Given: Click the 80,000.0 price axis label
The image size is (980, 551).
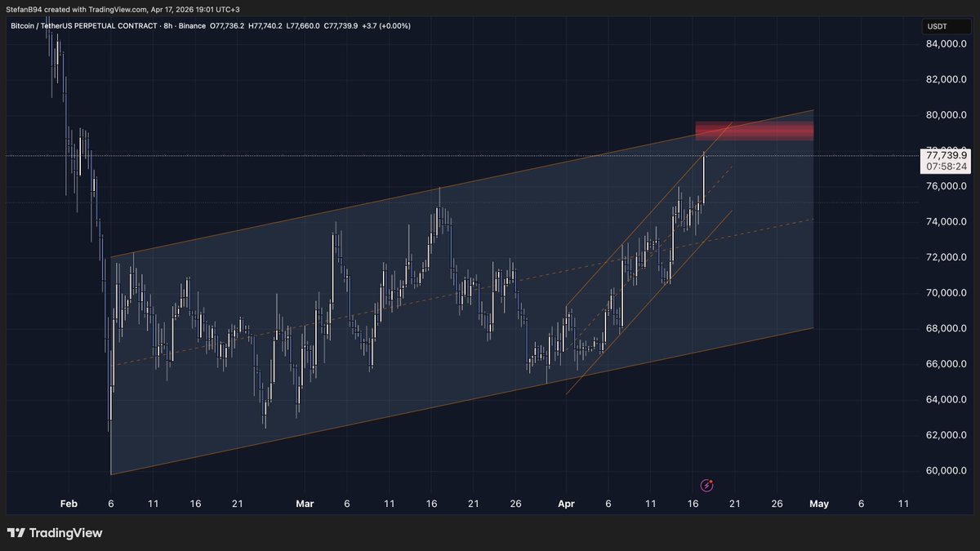Looking at the screenshot, I should pos(947,115).
